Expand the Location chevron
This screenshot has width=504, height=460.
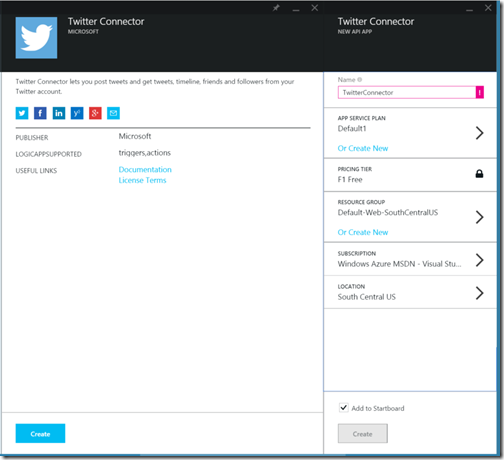click(479, 293)
